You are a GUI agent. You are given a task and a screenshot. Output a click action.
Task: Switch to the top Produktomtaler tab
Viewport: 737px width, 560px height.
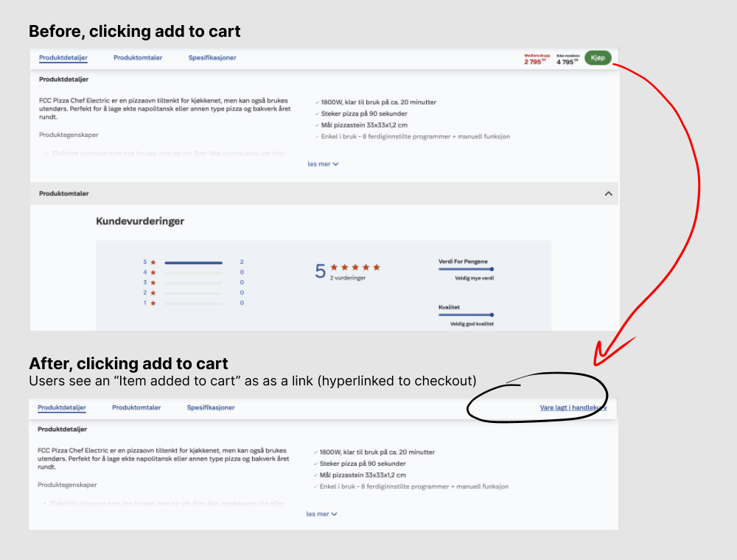138,57
